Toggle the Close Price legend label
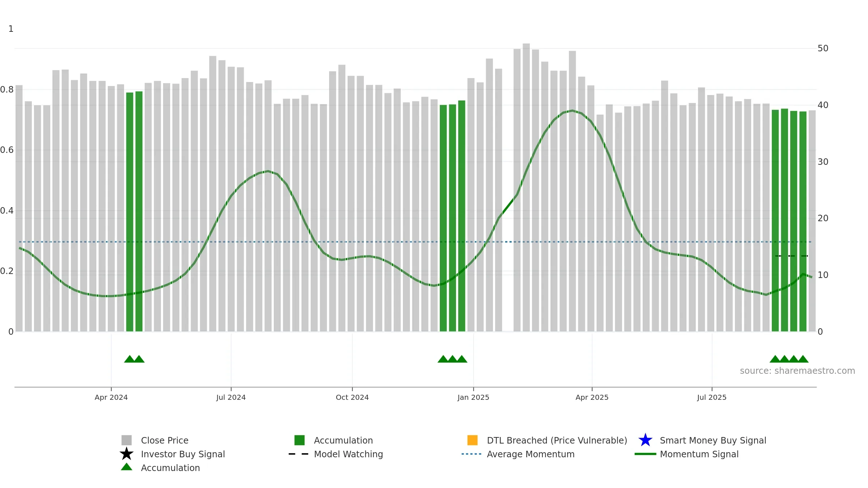 click(165, 440)
